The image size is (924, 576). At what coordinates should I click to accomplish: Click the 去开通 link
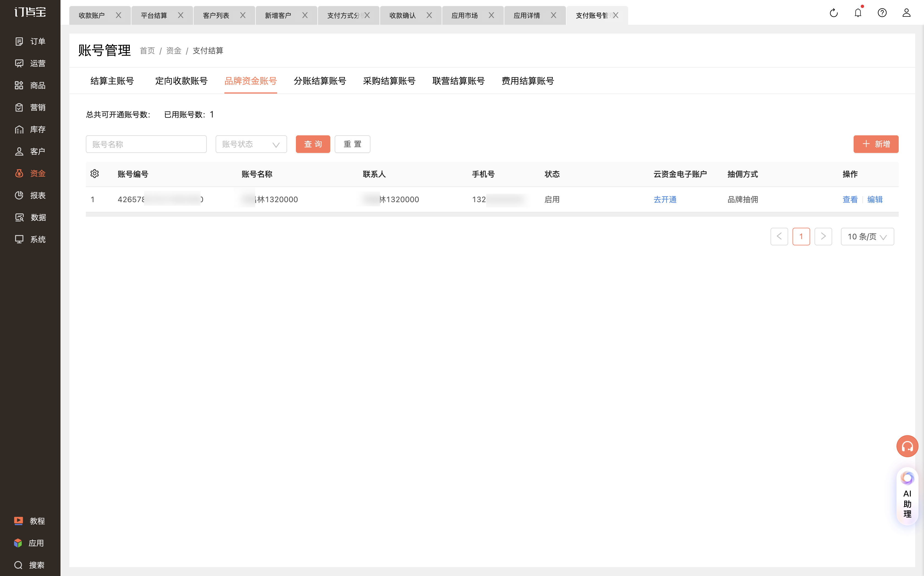pos(665,200)
